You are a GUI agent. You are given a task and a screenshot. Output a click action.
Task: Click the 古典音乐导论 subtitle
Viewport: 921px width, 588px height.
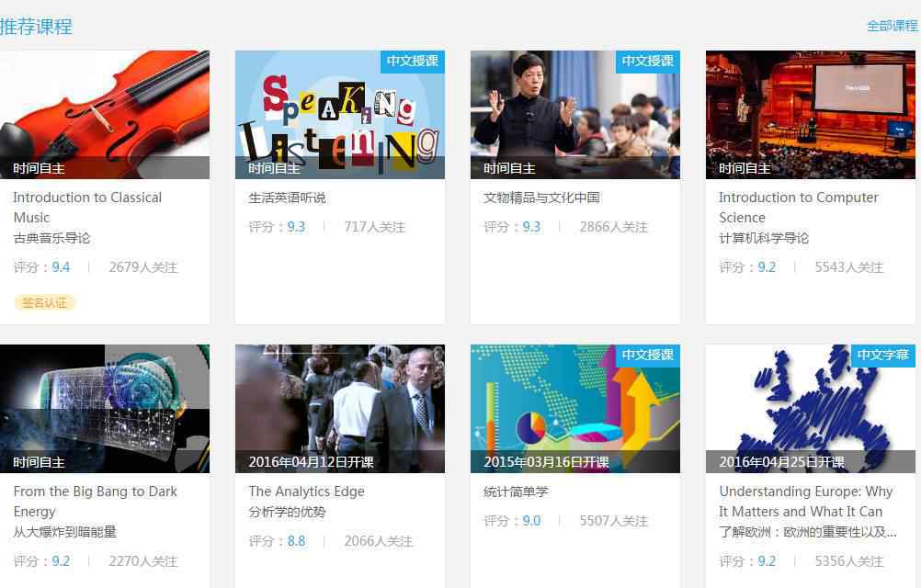51,238
